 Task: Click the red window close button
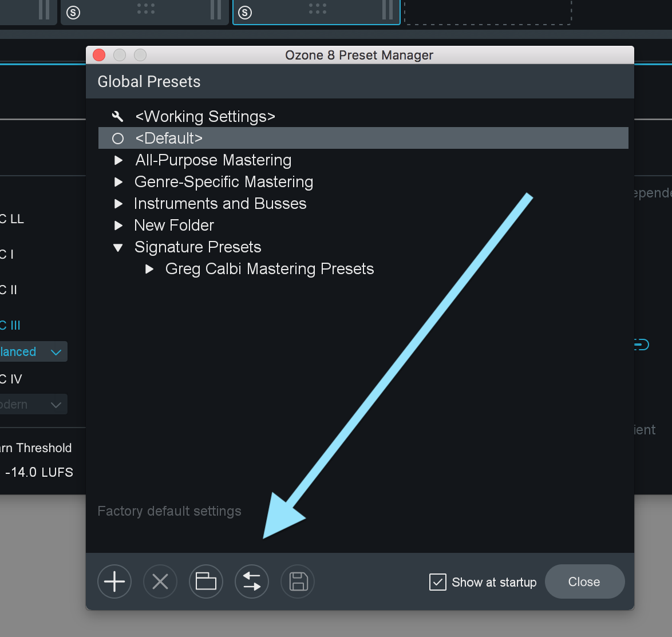click(99, 55)
